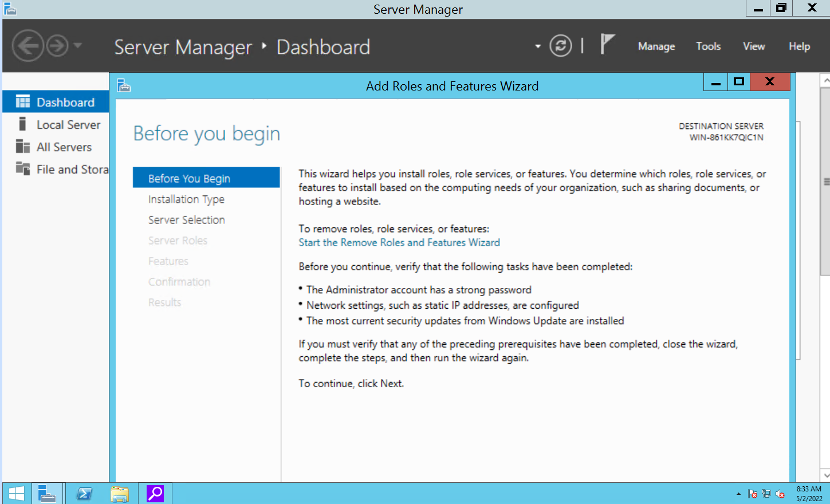This screenshot has height=504, width=830.
Task: Click the Server Roles wizard step
Action: coord(178,241)
